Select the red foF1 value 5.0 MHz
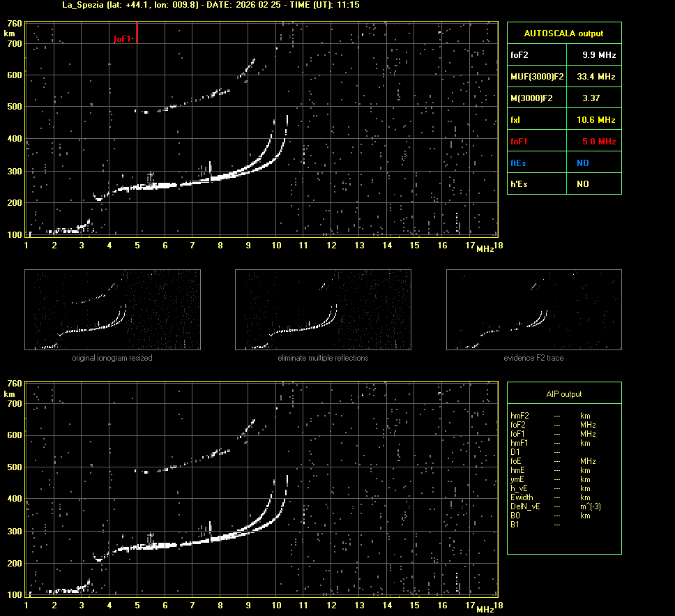 (599, 142)
